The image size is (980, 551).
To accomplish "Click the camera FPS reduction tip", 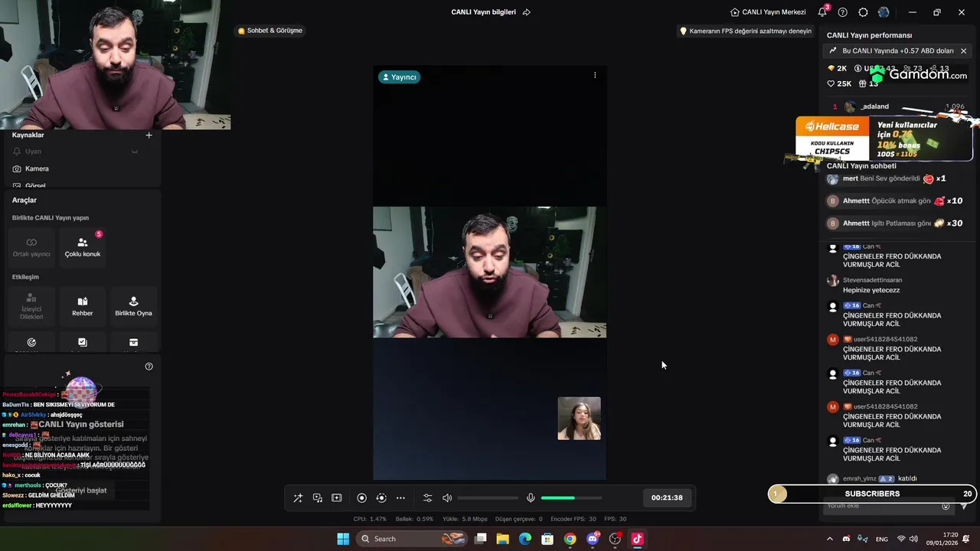I will pyautogui.click(x=746, y=31).
